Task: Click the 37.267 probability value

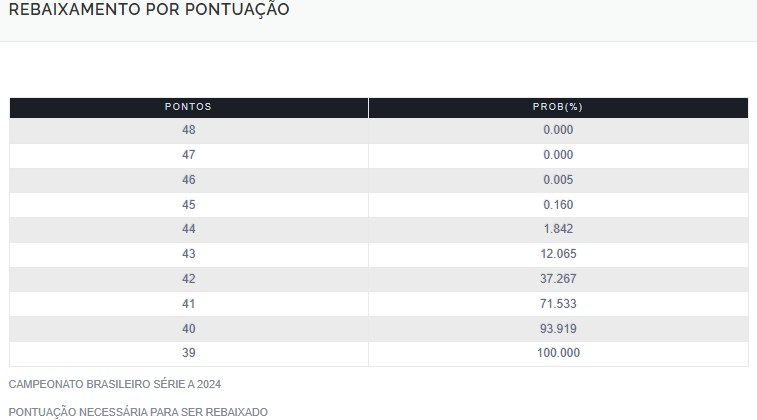Action: tap(558, 280)
